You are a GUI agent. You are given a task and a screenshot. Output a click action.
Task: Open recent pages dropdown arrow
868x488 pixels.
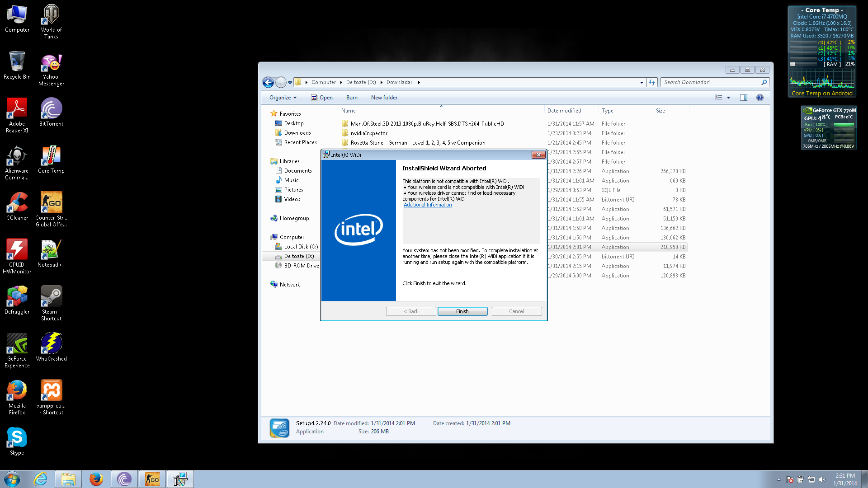[x=290, y=83]
